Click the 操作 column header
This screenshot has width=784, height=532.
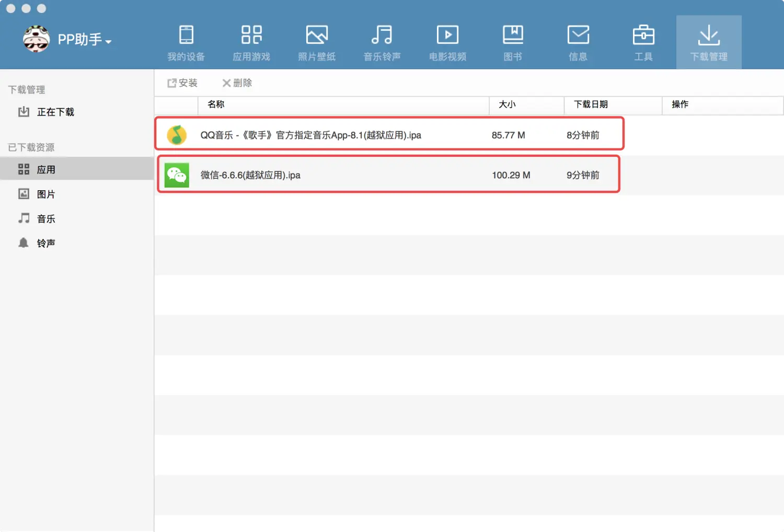tap(723, 105)
